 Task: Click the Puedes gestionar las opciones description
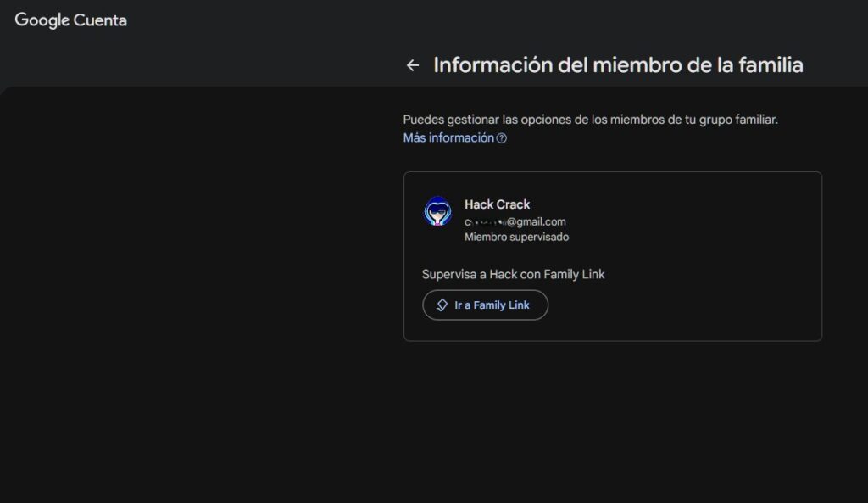click(x=590, y=120)
